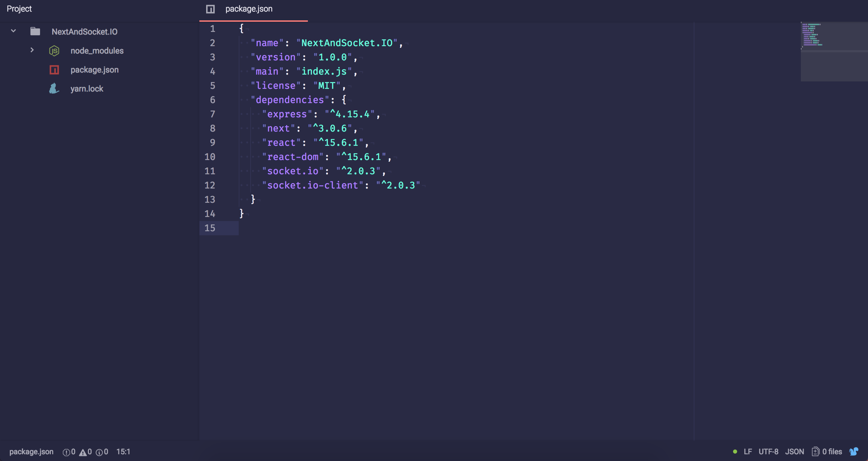Click the "^3.0.6" next version value
This screenshot has height=461, width=868.
[x=330, y=128]
